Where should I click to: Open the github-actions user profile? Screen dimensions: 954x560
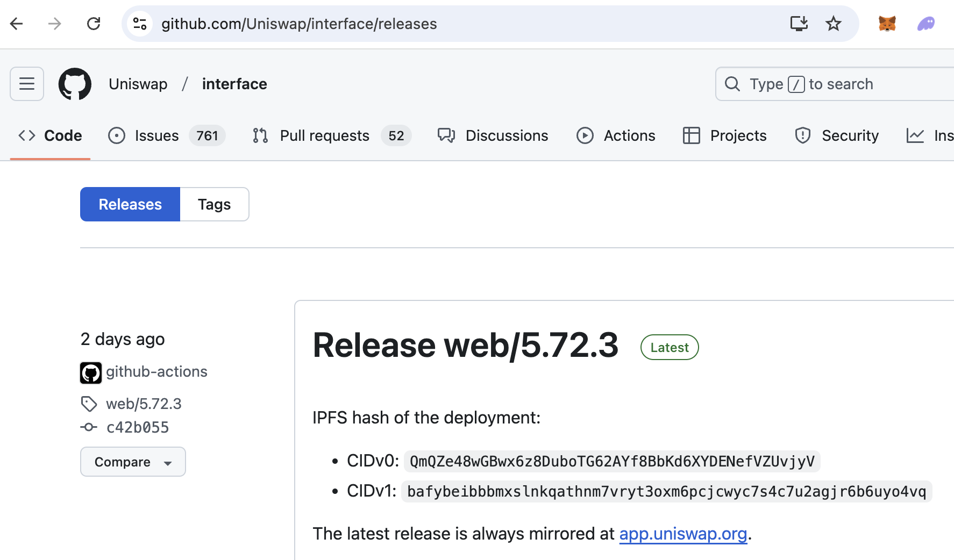pos(156,371)
